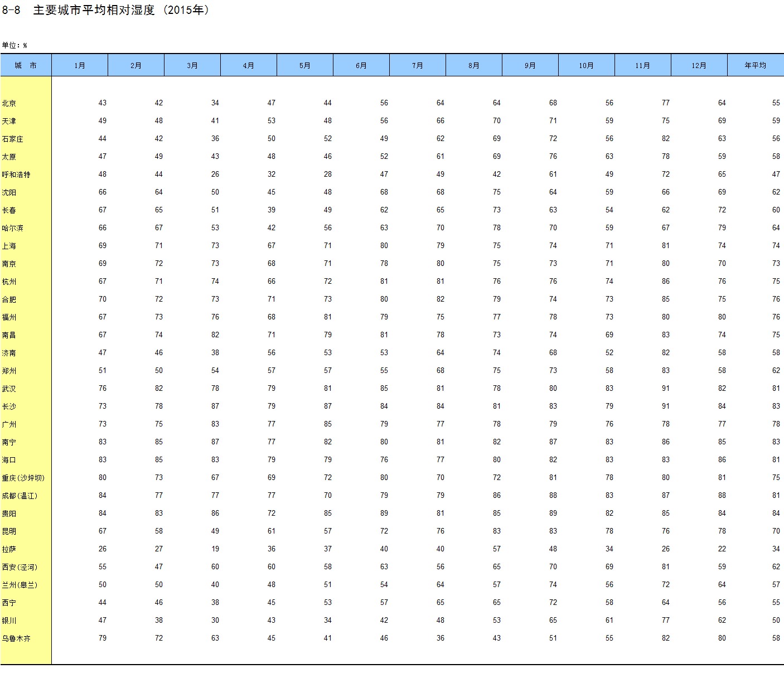Select the 长沙 city row label
This screenshot has height=683, width=784.
9,406
